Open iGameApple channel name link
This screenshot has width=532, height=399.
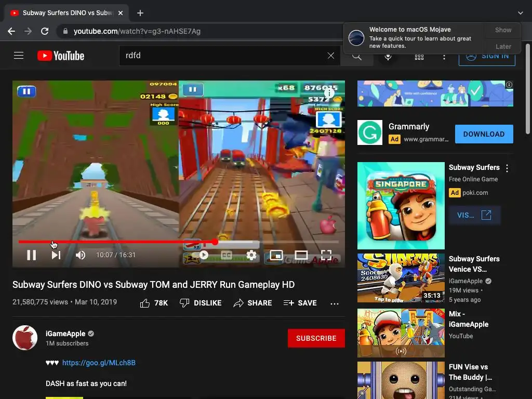[65, 334]
